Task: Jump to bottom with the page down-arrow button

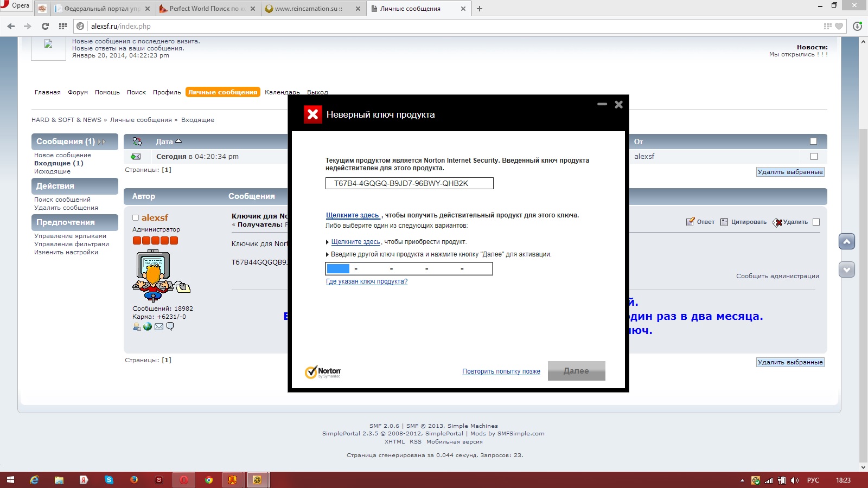Action: coord(847,269)
